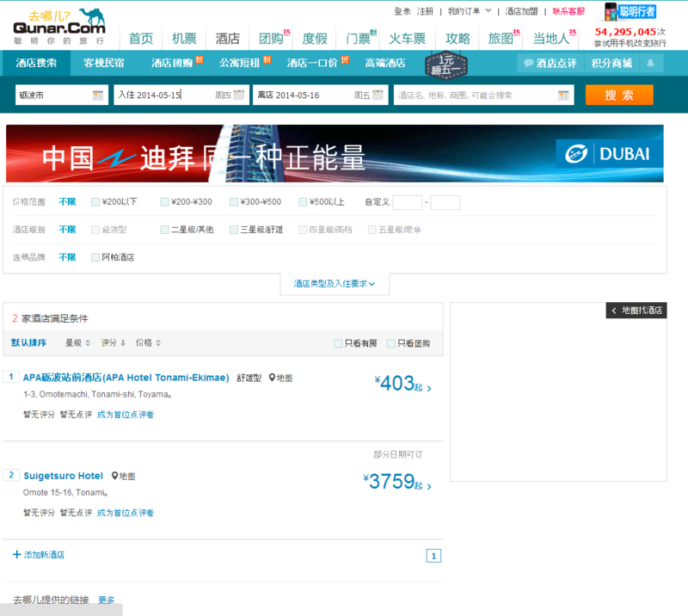Open check-in date calendar icon

[239, 95]
